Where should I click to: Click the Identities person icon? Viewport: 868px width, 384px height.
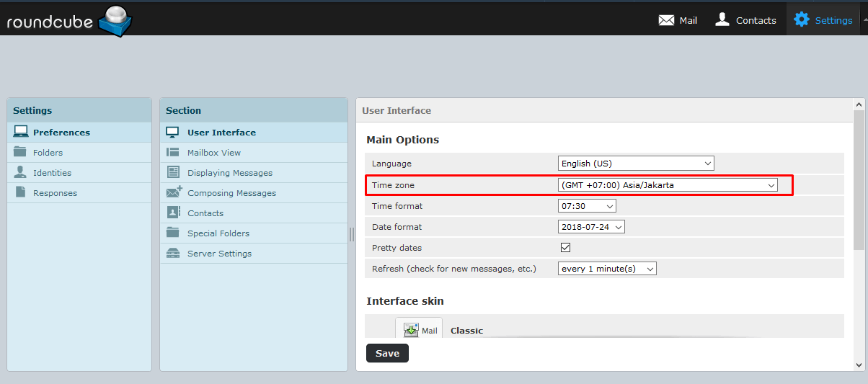(x=20, y=172)
